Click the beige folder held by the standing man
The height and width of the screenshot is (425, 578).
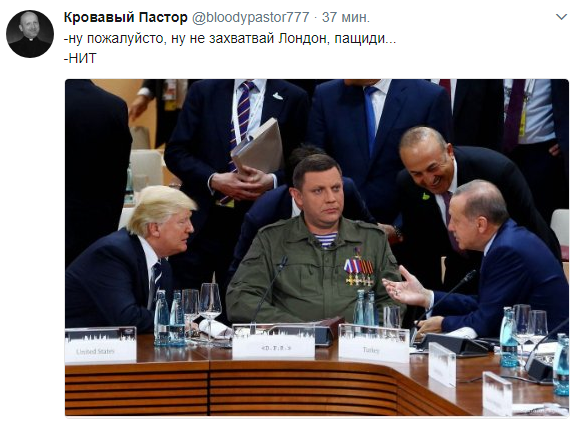point(257,147)
